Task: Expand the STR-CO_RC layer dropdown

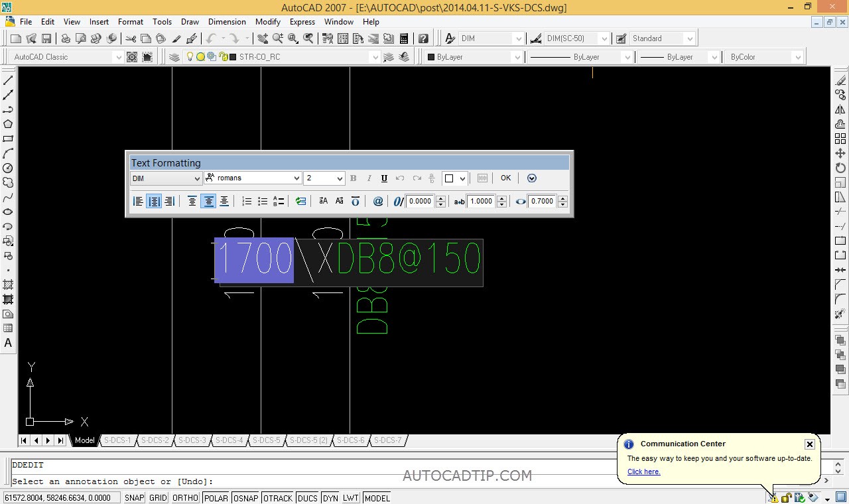Action: (375, 56)
